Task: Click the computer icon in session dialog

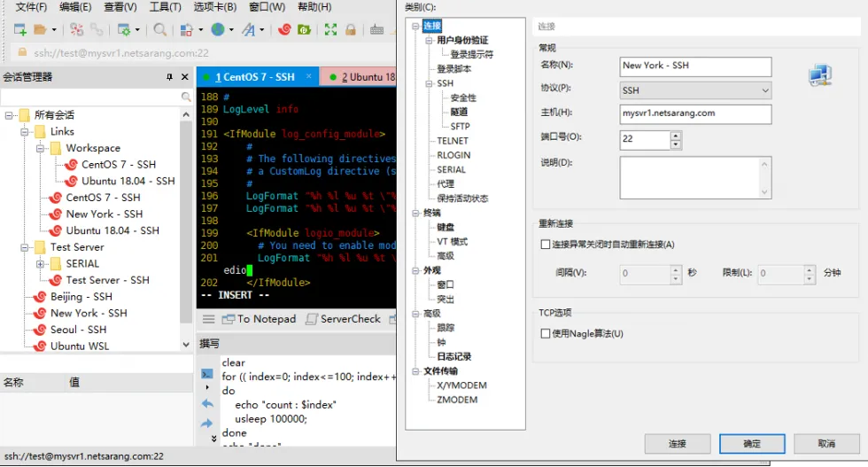Action: 820,75
